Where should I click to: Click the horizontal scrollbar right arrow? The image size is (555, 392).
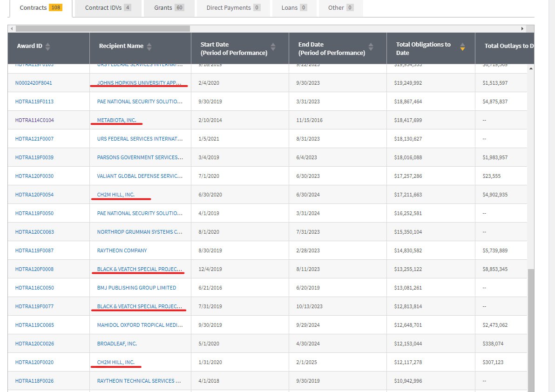tap(522, 29)
